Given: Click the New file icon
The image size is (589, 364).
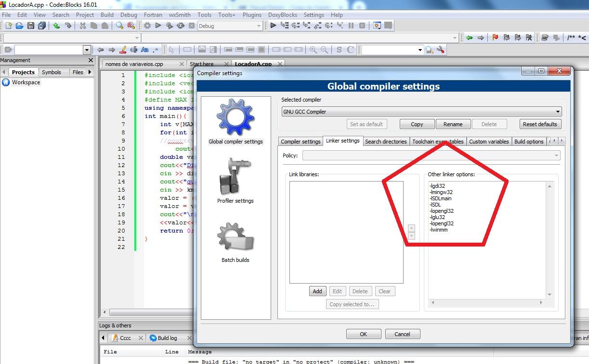Looking at the screenshot, I should pos(9,26).
